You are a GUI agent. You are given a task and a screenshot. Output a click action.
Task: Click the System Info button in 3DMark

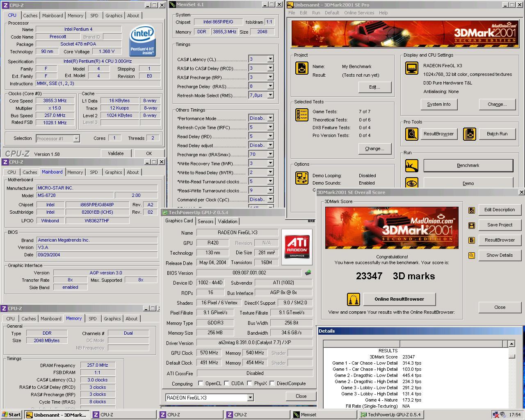point(439,104)
